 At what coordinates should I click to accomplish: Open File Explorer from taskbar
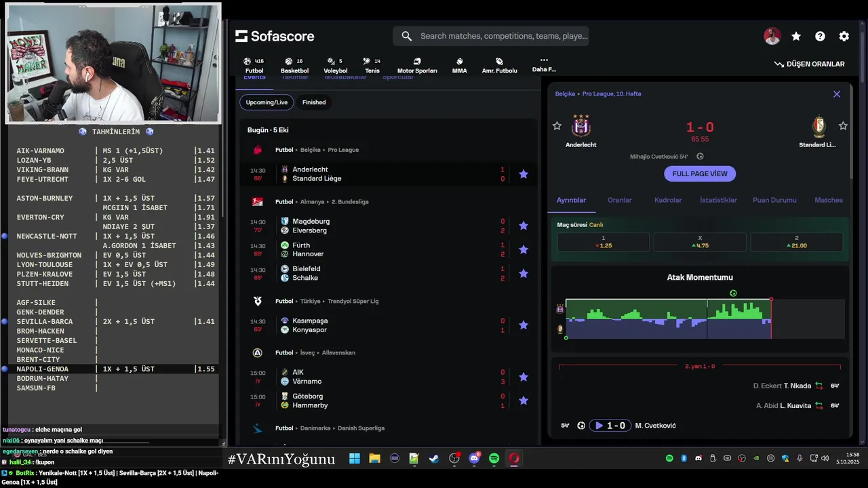coord(374,459)
